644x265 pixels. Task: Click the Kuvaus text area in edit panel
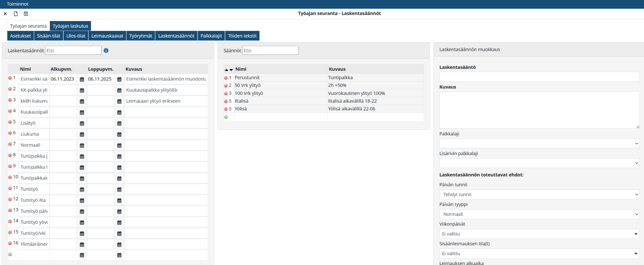(x=539, y=110)
